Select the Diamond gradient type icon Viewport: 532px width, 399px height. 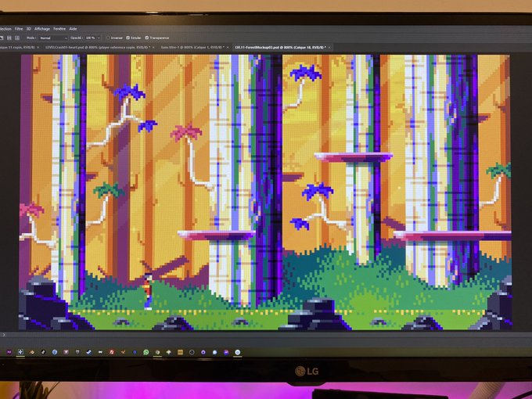pyautogui.click(x=17, y=38)
